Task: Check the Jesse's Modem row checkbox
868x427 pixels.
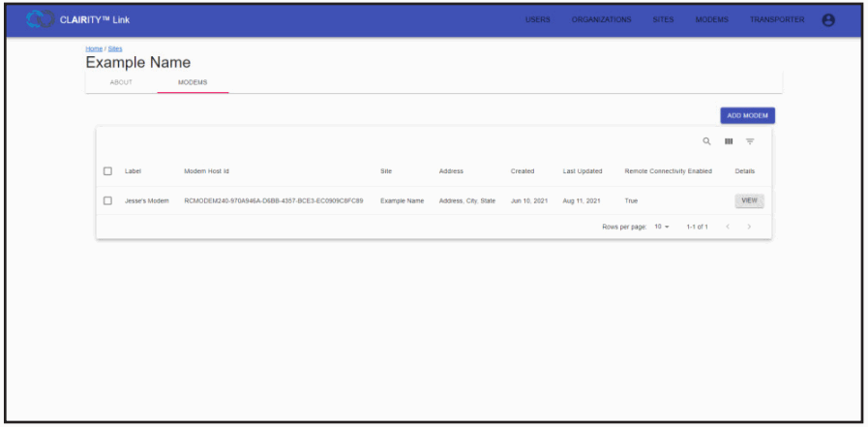Action: click(x=108, y=200)
